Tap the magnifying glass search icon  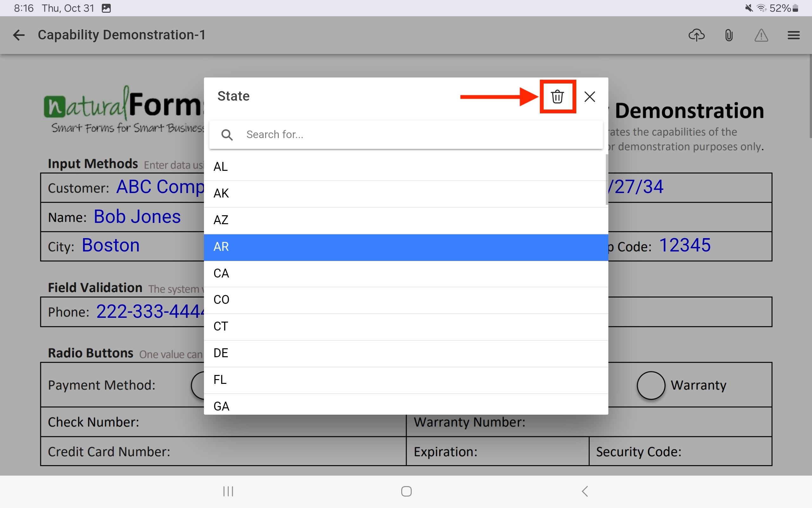(227, 135)
